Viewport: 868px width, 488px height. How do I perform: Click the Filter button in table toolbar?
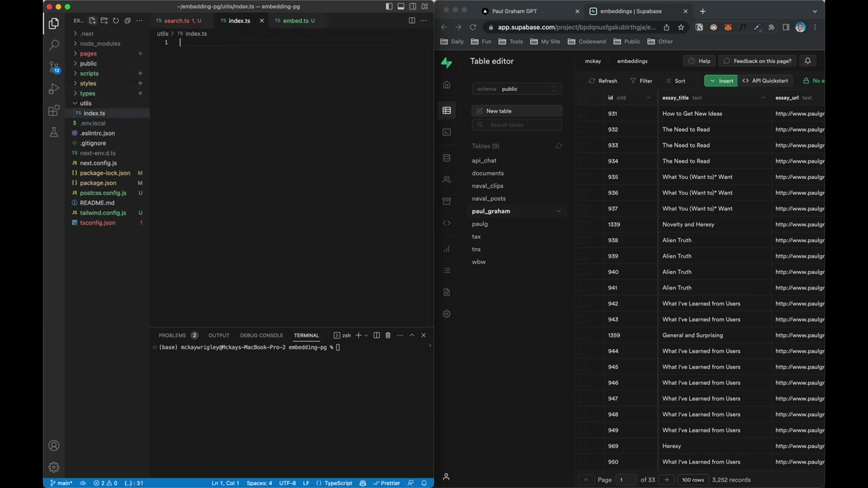pyautogui.click(x=641, y=81)
